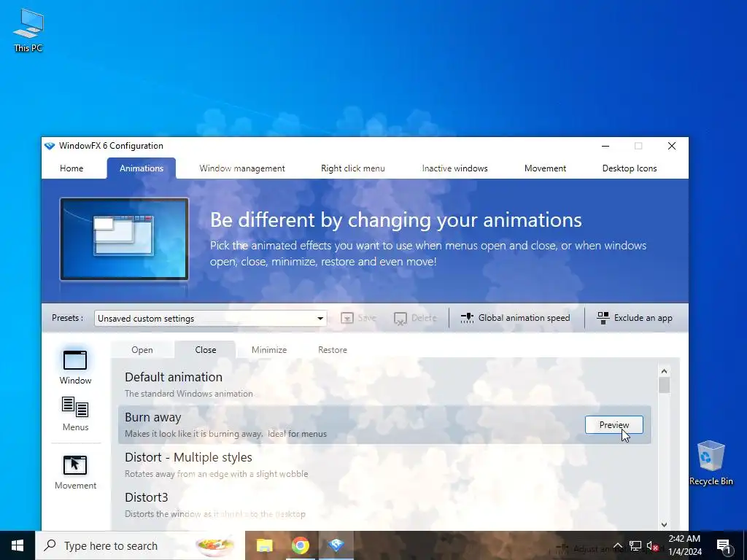The height and width of the screenshot is (560, 747).
Task: Switch to the Minimize animations sub-tab
Action: (x=269, y=350)
